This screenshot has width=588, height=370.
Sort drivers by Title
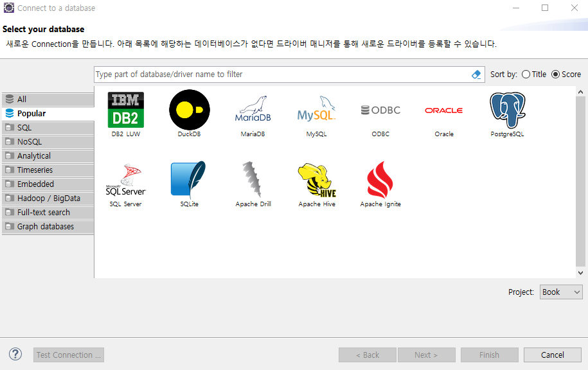pos(534,75)
